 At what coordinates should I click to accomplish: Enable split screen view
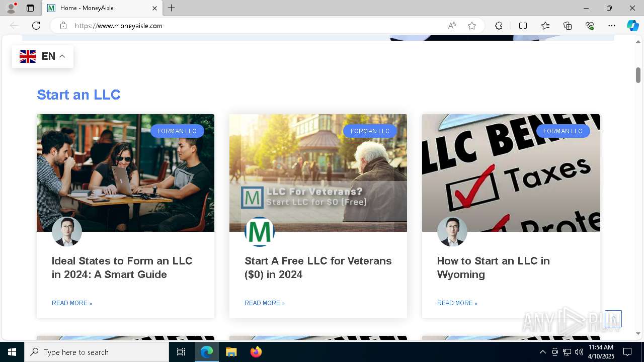coord(523,26)
